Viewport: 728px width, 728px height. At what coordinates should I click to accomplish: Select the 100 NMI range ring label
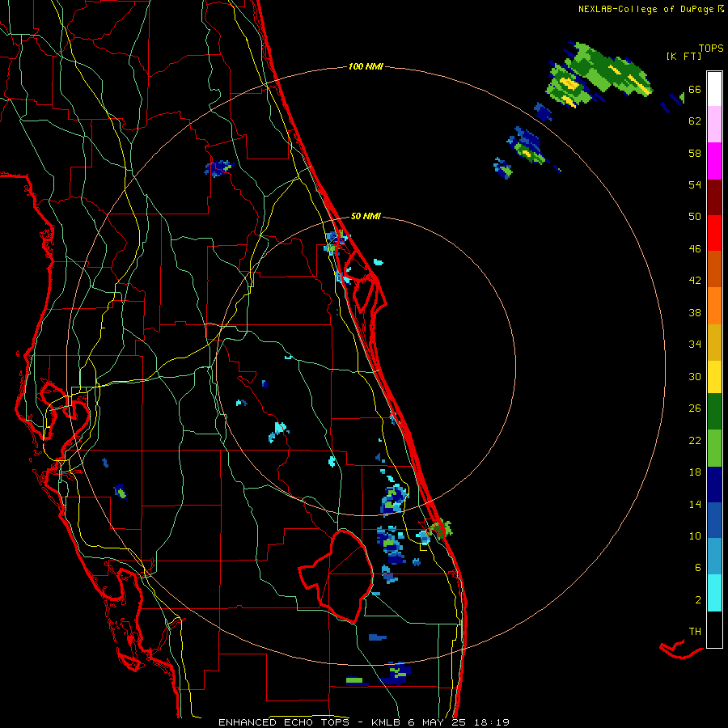pyautogui.click(x=366, y=67)
